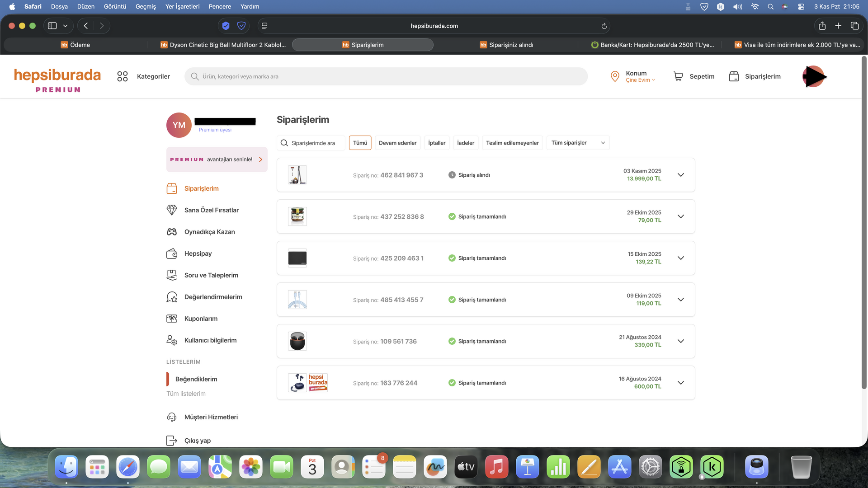The width and height of the screenshot is (868, 488).
Task: Reload page with Safari refresh icon
Action: coord(604,26)
